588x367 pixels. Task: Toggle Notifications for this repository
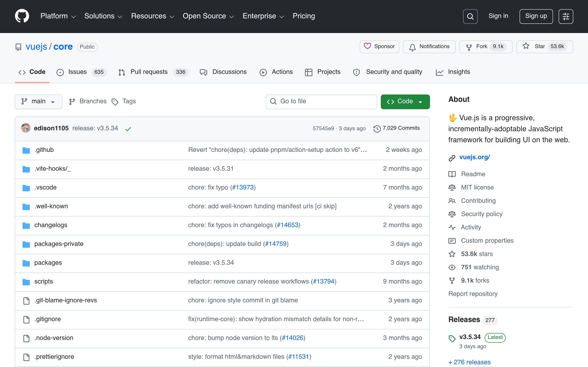pyautogui.click(x=429, y=47)
